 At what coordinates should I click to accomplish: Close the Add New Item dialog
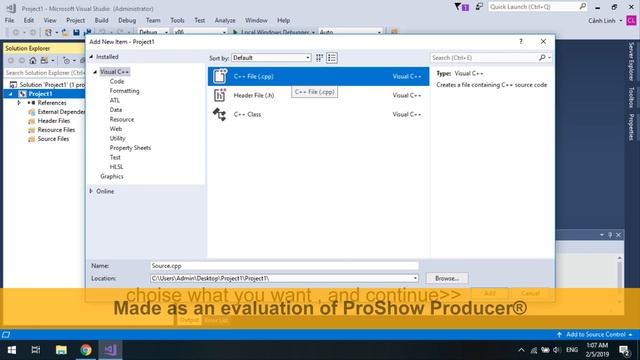[543, 42]
